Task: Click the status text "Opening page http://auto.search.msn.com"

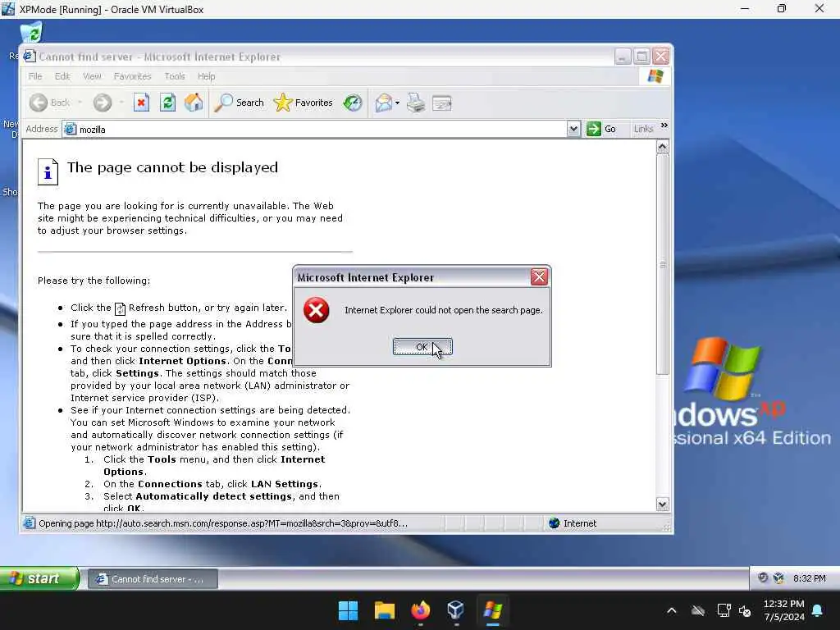Action: (223, 523)
